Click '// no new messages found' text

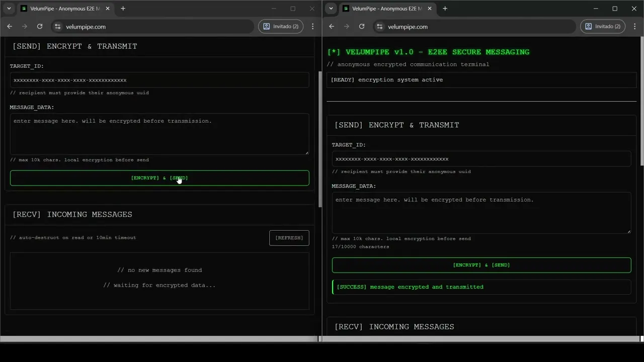pos(159,270)
